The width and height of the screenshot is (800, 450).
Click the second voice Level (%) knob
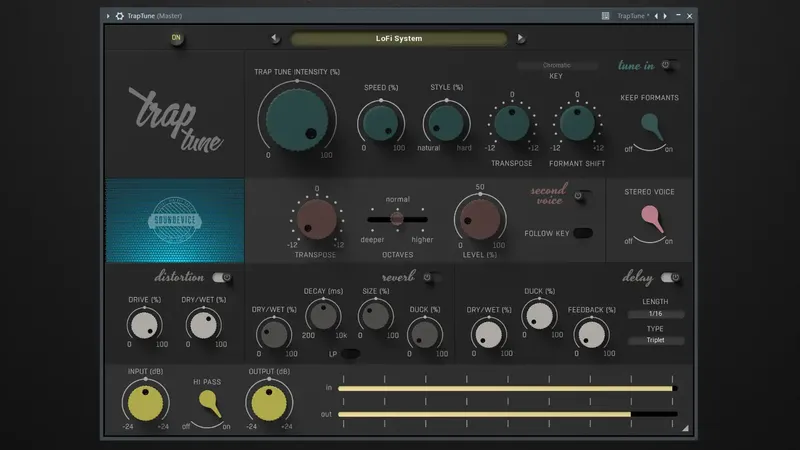click(480, 219)
